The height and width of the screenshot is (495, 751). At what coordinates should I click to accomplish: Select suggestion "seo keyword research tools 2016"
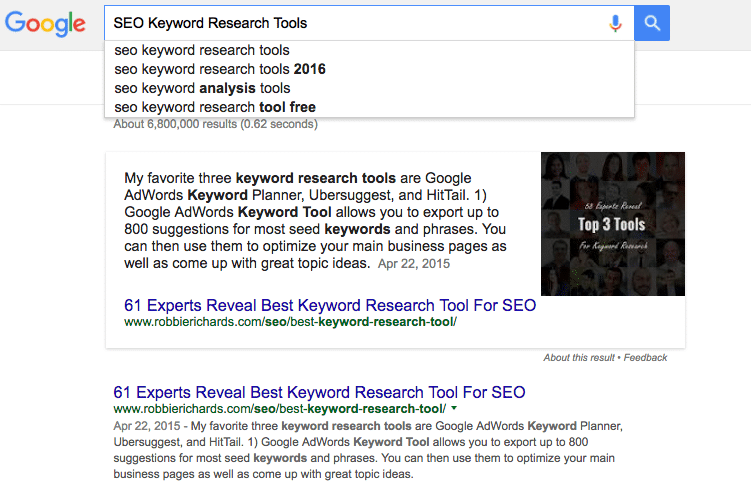coord(369,69)
